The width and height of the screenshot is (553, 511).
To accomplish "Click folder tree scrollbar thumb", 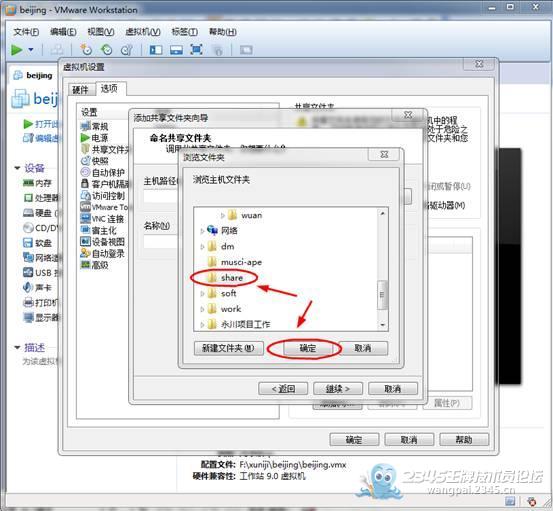I will [x=383, y=295].
